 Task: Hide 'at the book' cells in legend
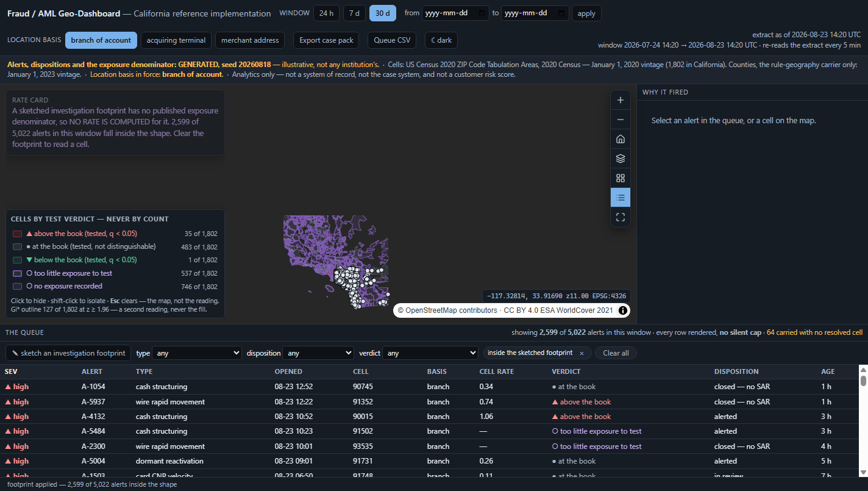coord(115,246)
